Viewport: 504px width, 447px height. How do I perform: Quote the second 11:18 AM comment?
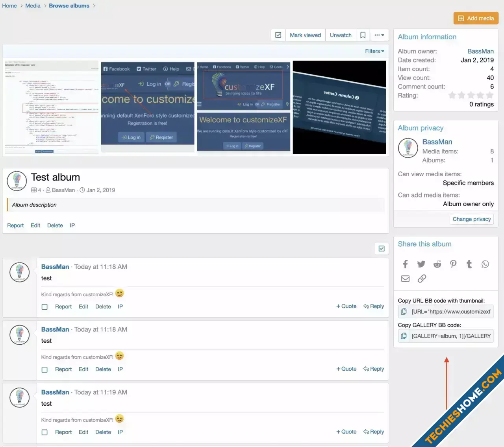[346, 369]
